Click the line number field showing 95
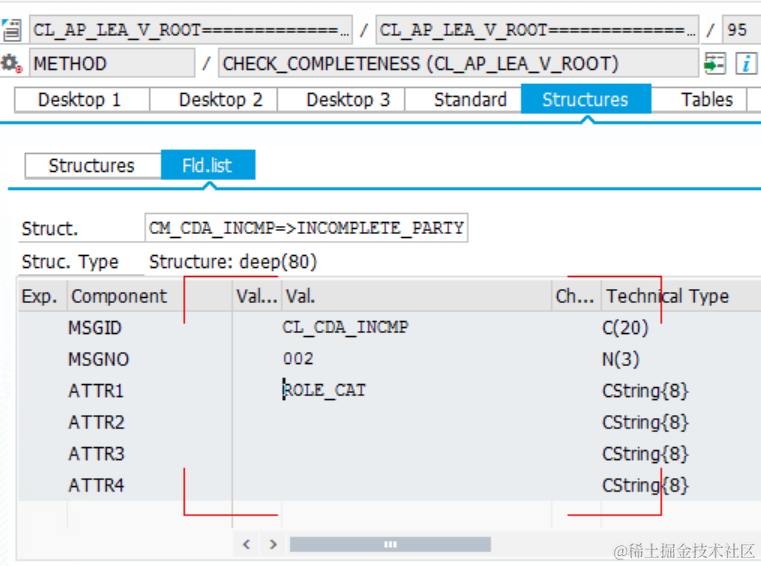The height and width of the screenshot is (566, 761). pos(742,30)
